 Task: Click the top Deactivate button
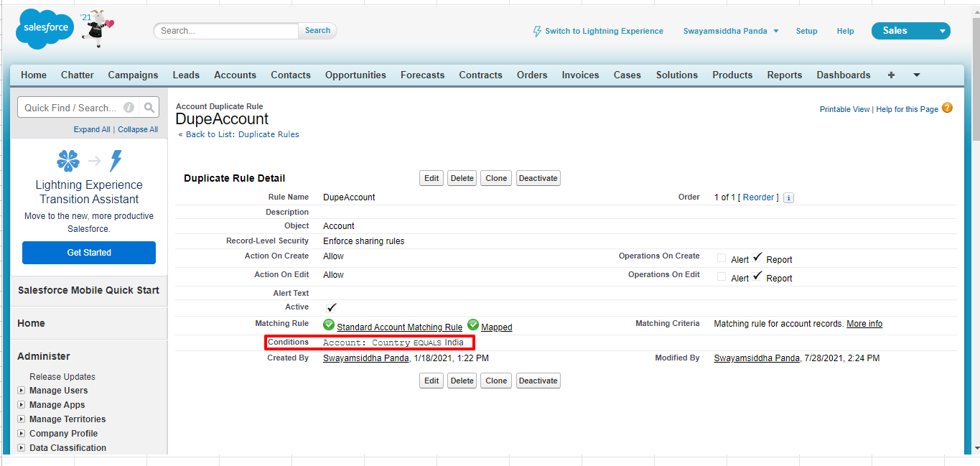pos(538,178)
